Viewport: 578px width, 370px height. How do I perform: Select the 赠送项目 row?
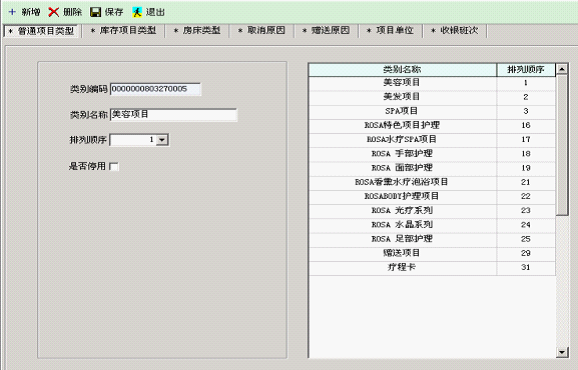pyautogui.click(x=432, y=253)
